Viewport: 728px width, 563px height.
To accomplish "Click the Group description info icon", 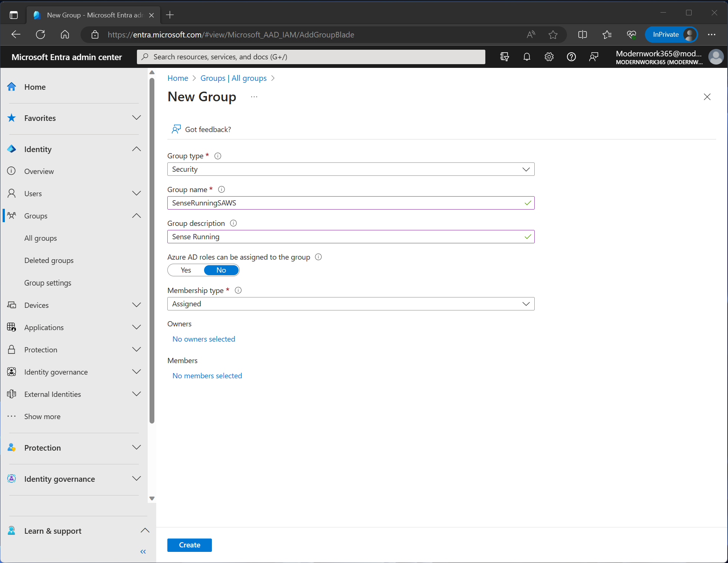I will 233,223.
